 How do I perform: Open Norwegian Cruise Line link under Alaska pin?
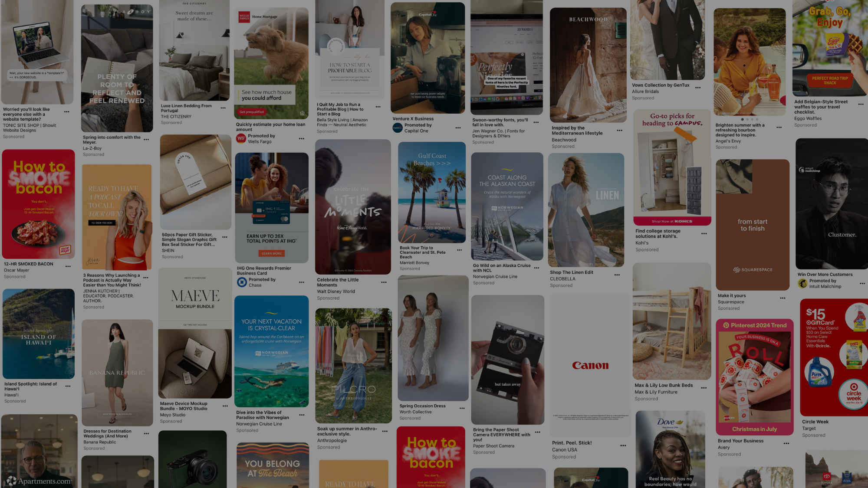tap(495, 277)
